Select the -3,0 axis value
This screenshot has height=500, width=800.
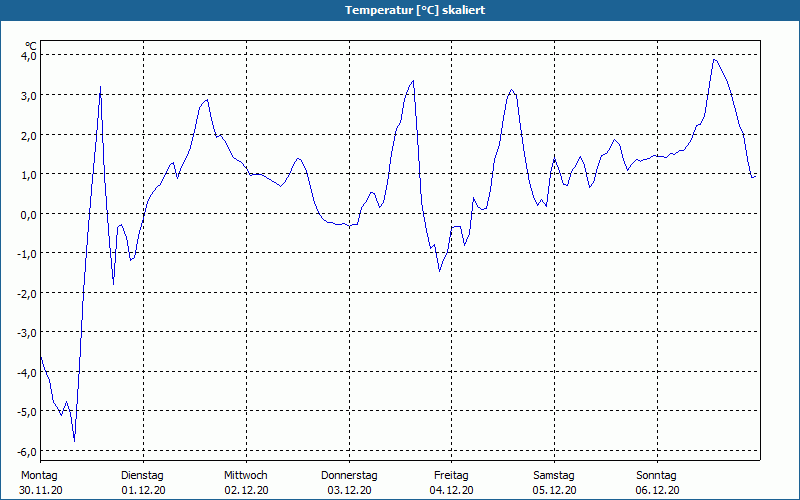point(28,333)
